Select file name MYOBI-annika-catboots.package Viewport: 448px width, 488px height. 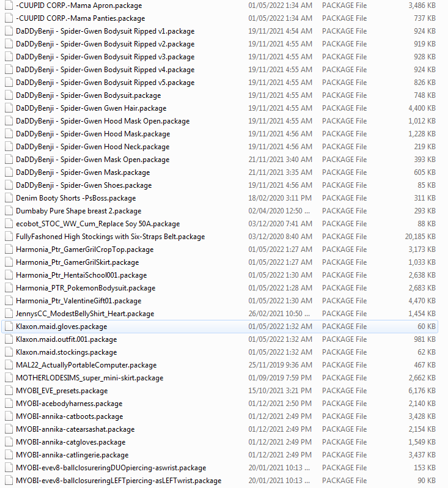pyautogui.click(x=70, y=416)
